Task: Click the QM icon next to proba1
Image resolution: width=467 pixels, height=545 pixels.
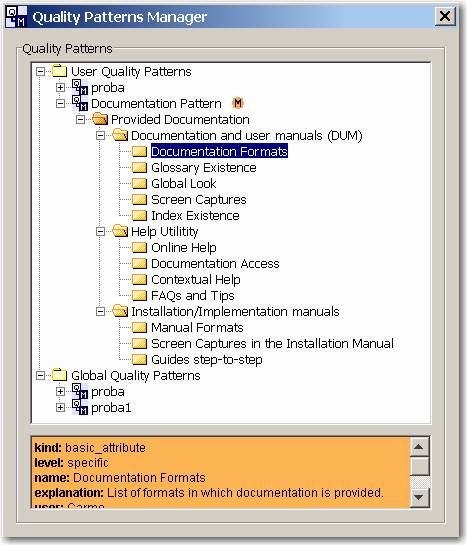Action: [80, 407]
